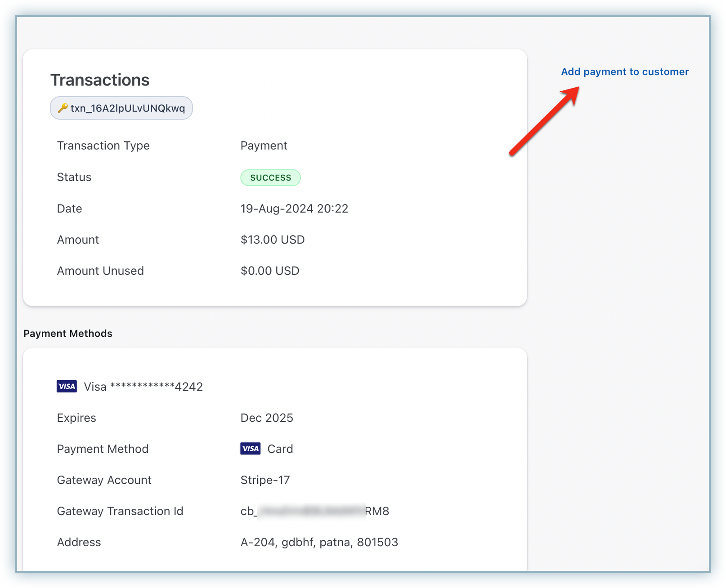Click the Add payment to customer link
The image size is (726, 588).
[624, 72]
